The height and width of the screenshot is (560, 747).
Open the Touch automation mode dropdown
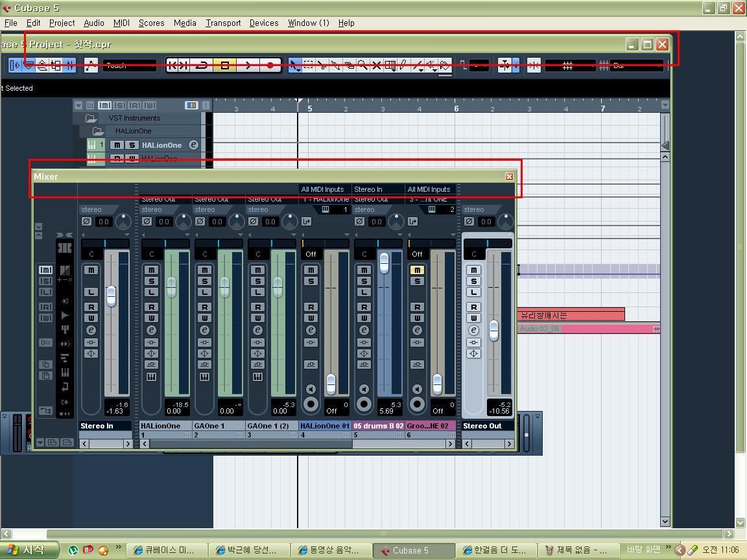point(130,65)
